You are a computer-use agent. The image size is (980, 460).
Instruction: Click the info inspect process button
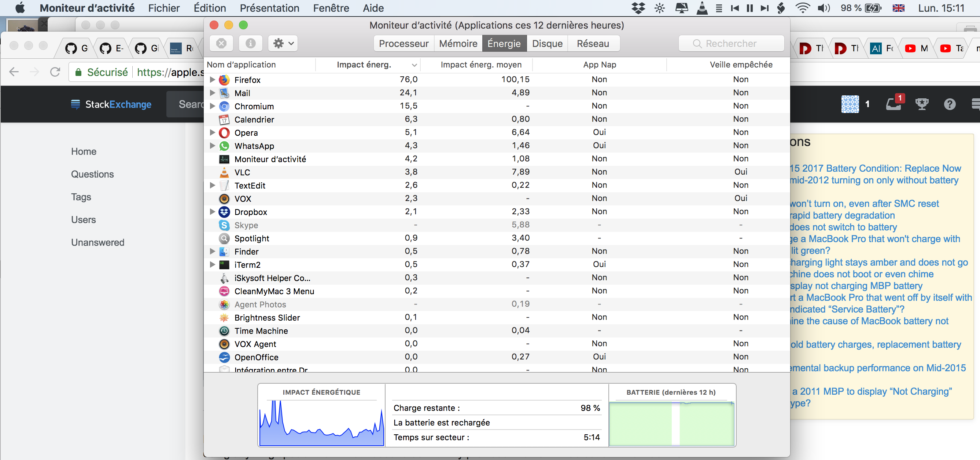tap(250, 43)
